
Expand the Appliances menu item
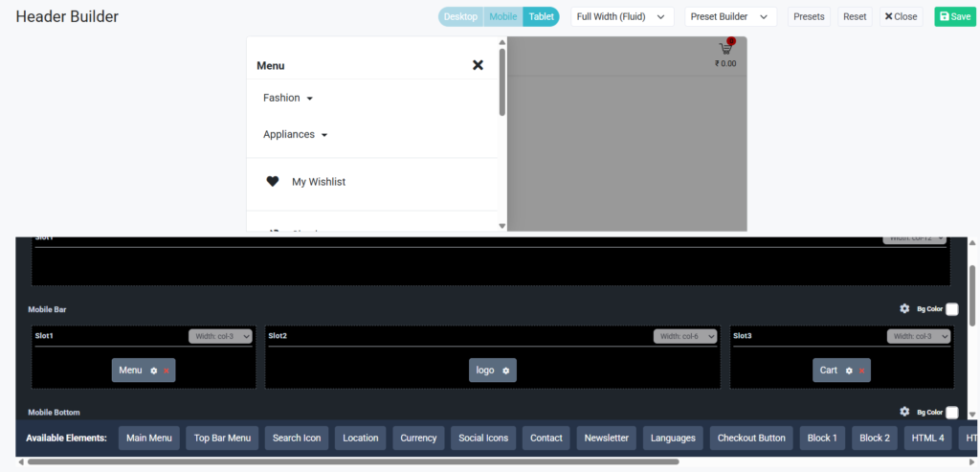[x=295, y=134]
